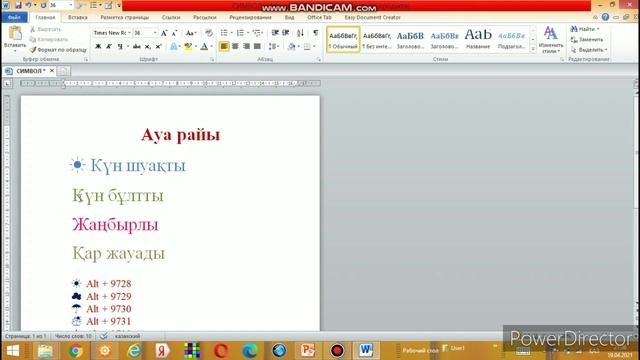The height and width of the screenshot is (360, 640).
Task: Toggle underline (Ч) formatting
Action: pos(120,47)
